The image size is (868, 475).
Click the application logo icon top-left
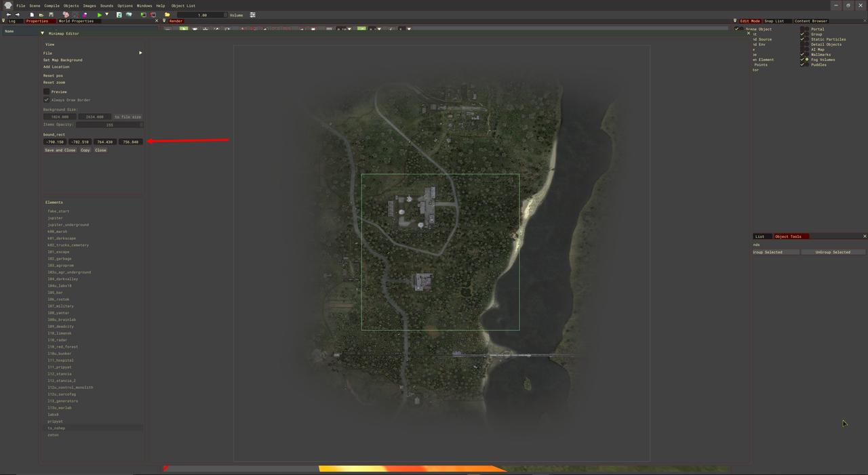click(7, 5)
